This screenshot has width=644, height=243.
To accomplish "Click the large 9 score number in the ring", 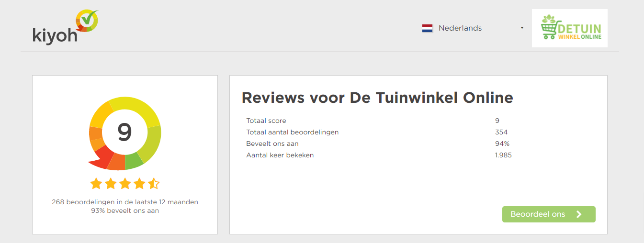I will click(x=124, y=133).
